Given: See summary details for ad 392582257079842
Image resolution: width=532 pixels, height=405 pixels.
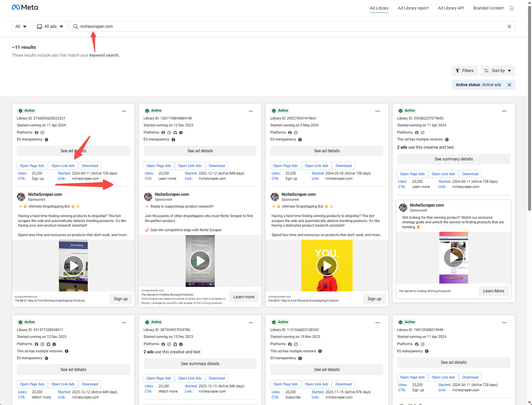Looking at the screenshot, I should (454, 159).
